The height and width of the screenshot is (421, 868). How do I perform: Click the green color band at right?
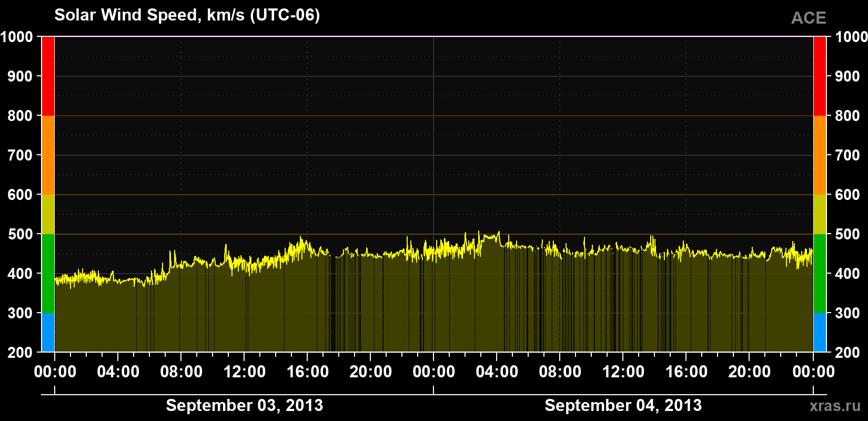[820, 274]
